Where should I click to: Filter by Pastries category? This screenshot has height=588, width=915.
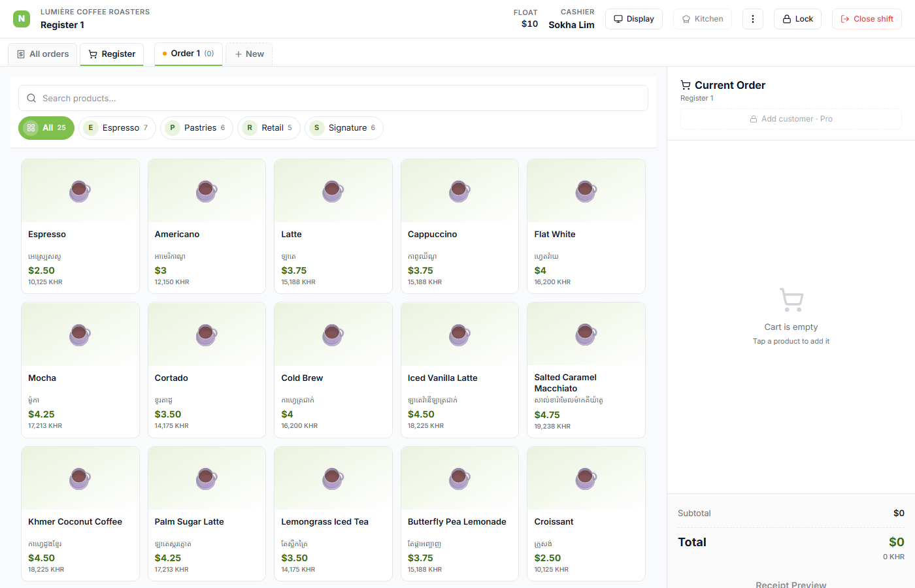click(197, 128)
